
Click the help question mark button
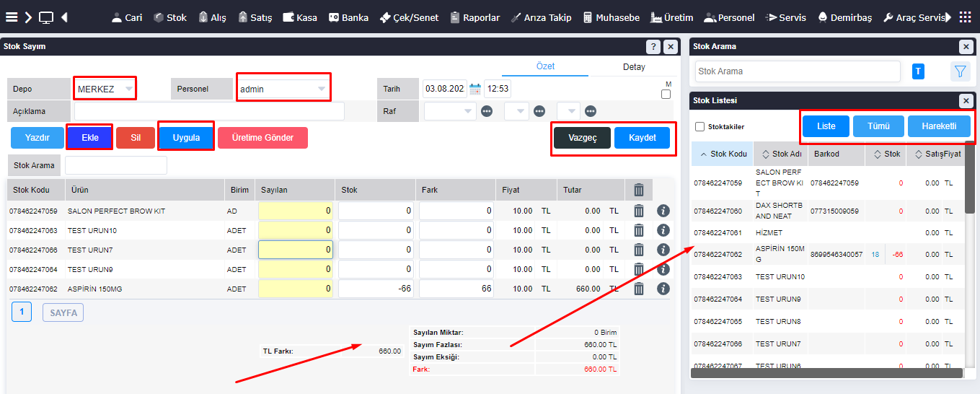click(653, 47)
